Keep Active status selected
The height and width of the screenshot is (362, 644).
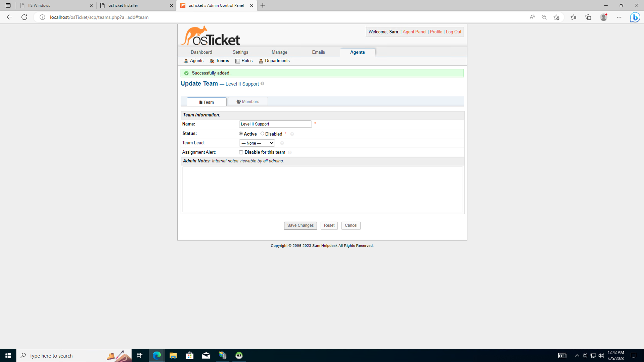point(241,134)
